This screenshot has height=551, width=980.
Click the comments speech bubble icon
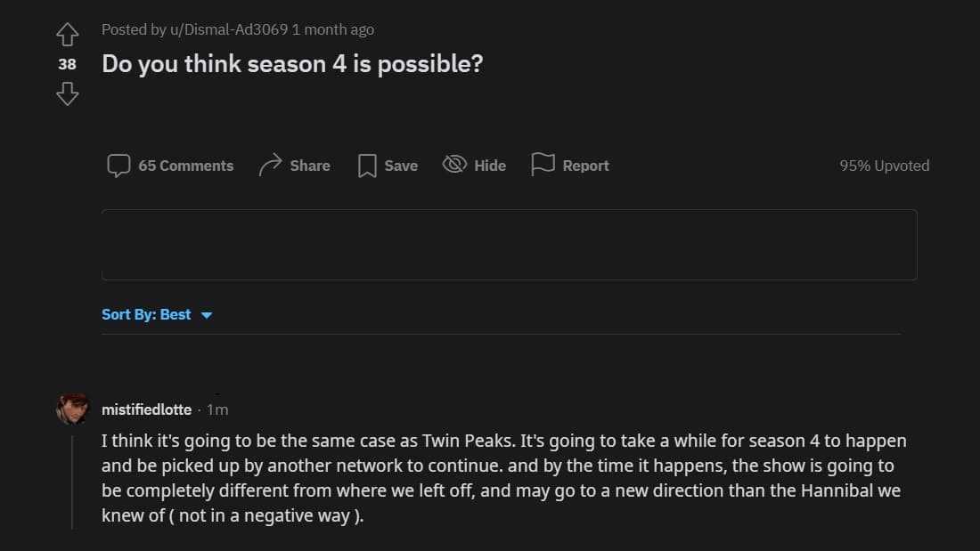point(118,166)
